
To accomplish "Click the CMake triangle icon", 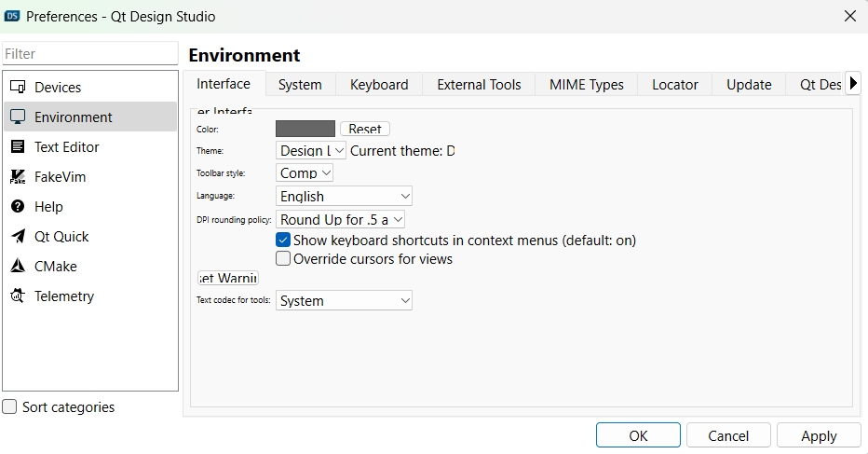I will click(x=18, y=267).
